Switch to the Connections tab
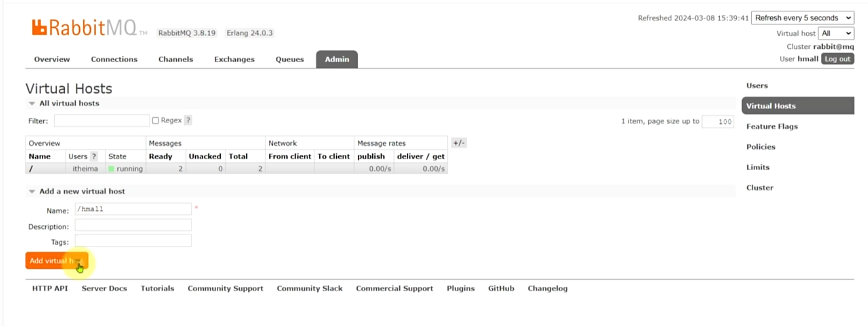868x326 pixels. [114, 59]
